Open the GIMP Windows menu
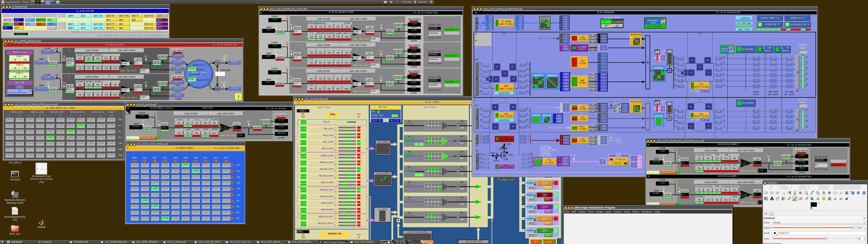The height and width of the screenshot is (244, 868). point(647,212)
